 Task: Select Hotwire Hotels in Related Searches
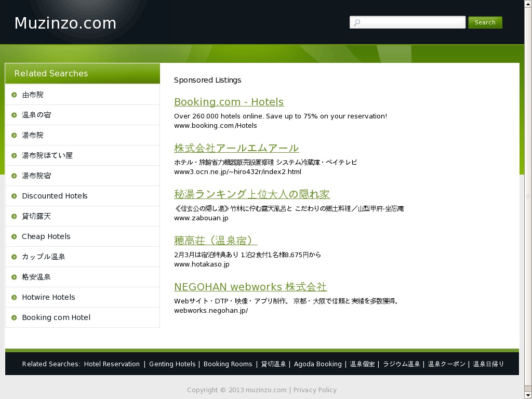coord(48,297)
